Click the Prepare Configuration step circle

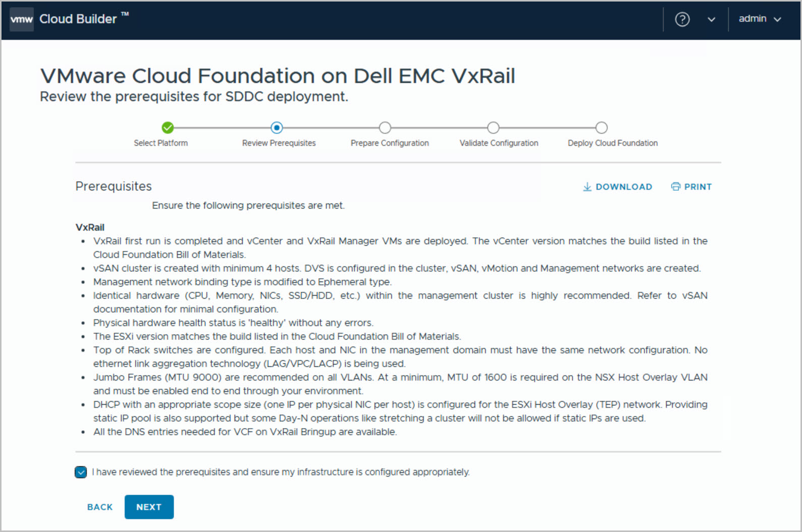click(x=385, y=128)
